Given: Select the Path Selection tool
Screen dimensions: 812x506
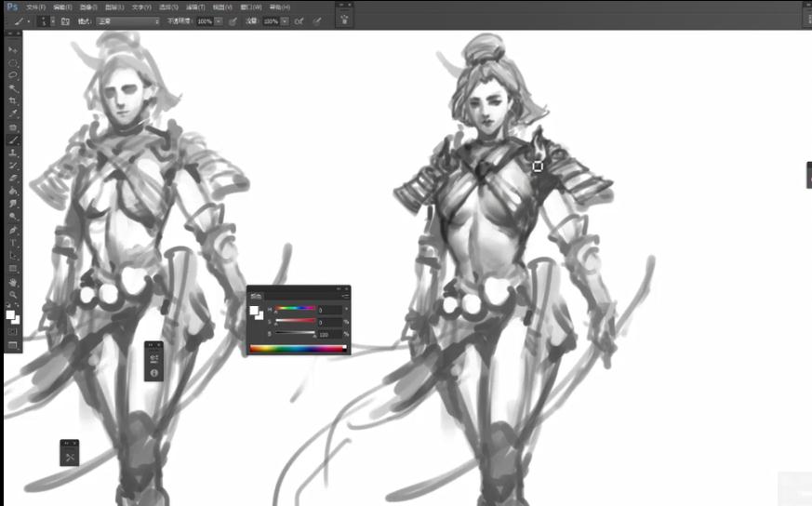Looking at the screenshot, I should [x=13, y=256].
